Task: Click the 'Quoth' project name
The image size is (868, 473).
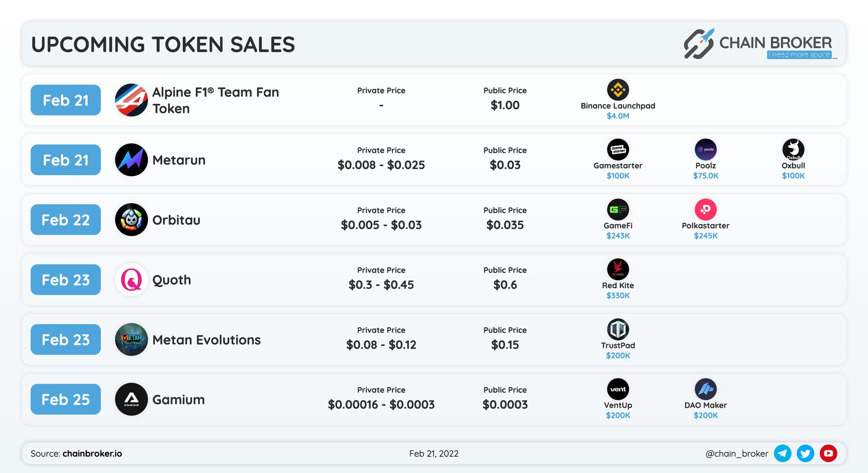Action: pyautogui.click(x=172, y=280)
